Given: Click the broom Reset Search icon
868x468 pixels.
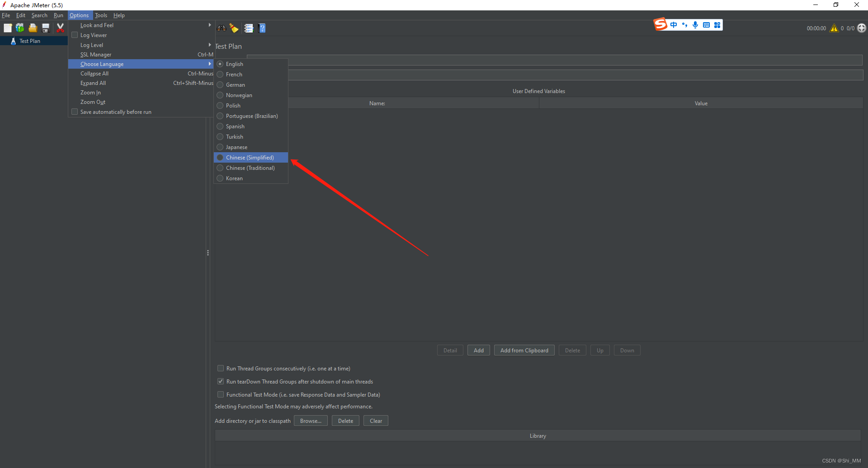Looking at the screenshot, I should [x=234, y=28].
